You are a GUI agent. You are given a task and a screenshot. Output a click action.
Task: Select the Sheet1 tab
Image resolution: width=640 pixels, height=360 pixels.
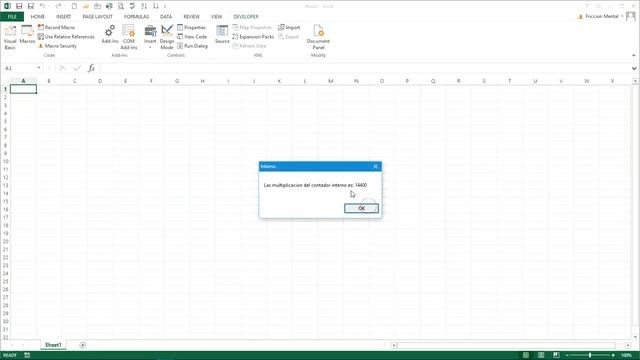point(53,345)
